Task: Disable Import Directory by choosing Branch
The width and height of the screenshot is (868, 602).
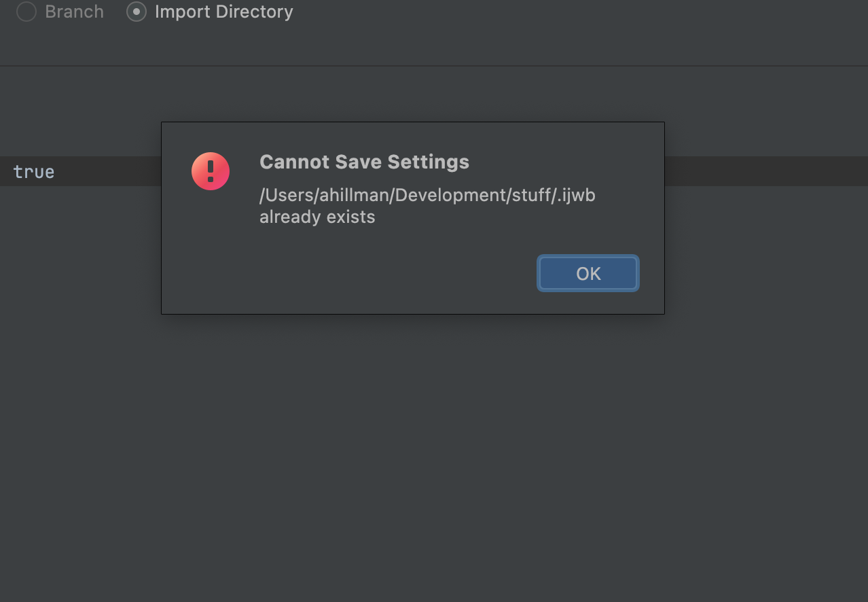Action: (26, 12)
